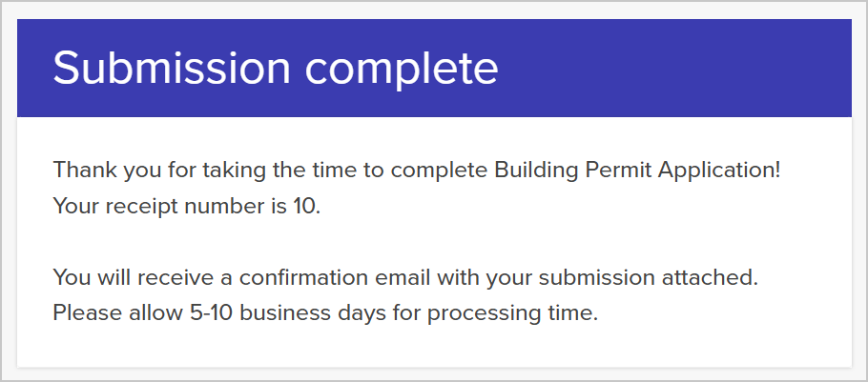
Task: Click the "Your receipt number is 10." line
Action: (x=187, y=206)
